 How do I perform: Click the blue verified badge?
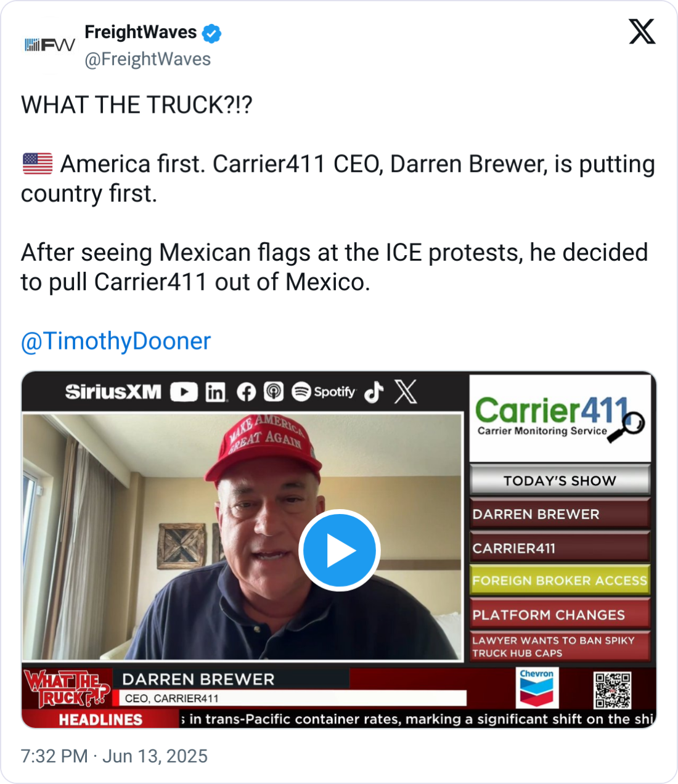tap(211, 33)
